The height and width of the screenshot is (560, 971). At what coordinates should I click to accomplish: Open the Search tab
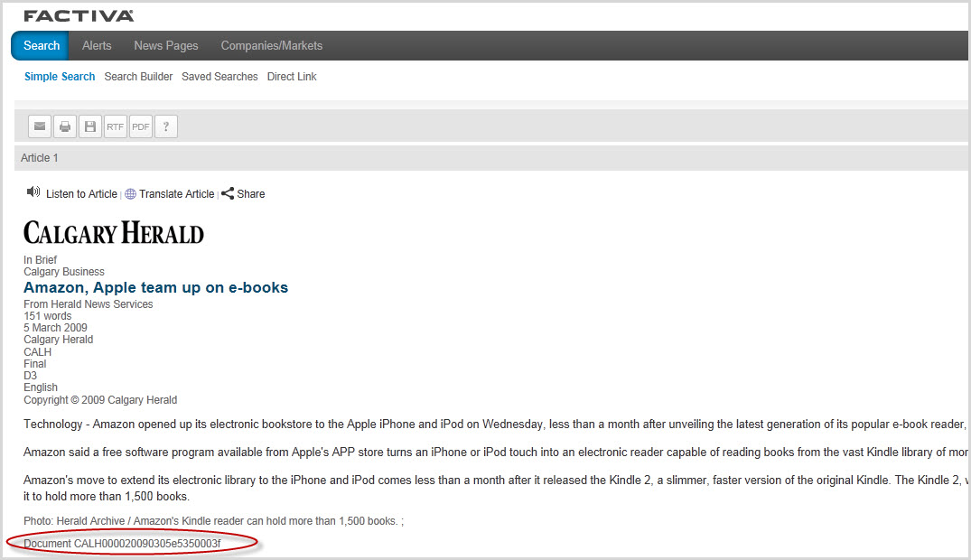tap(42, 45)
